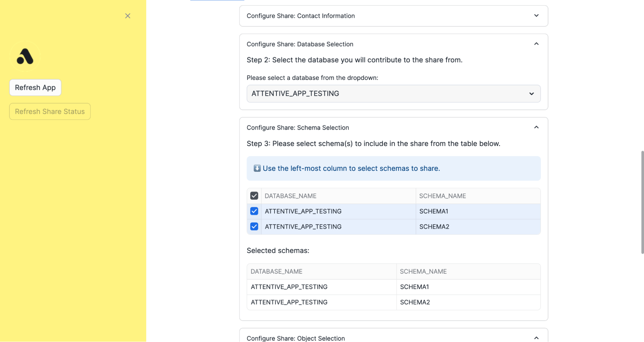Click the Refresh Share Status button
Image resolution: width=644 pixels, height=342 pixels.
click(50, 112)
